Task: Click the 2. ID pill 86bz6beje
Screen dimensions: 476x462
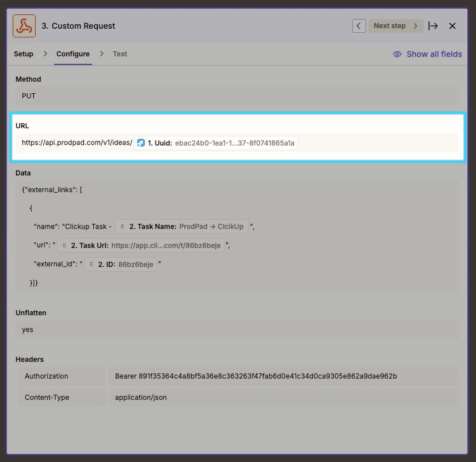Action: 120,265
